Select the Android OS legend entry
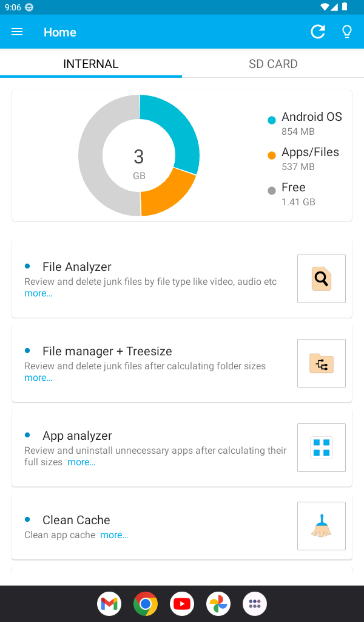Image resolution: width=364 pixels, height=622 pixels. coord(305,123)
